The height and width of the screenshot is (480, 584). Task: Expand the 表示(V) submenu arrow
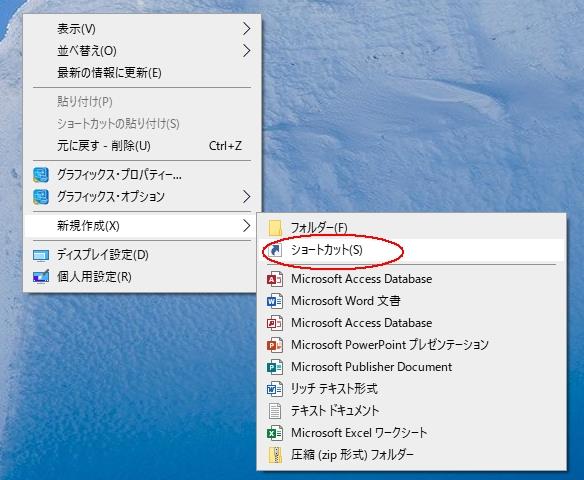(x=246, y=29)
